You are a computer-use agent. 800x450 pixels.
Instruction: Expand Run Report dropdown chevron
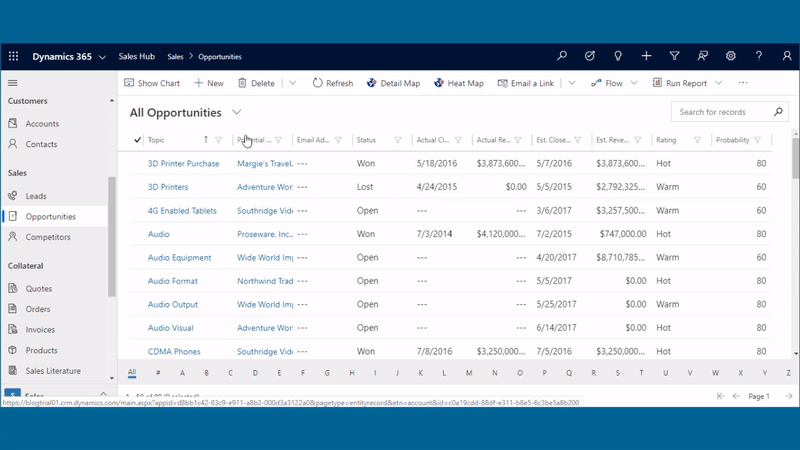[718, 83]
